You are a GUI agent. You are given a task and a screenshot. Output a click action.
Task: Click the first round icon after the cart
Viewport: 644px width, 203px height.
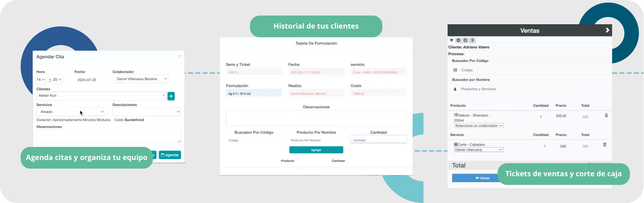point(458,40)
